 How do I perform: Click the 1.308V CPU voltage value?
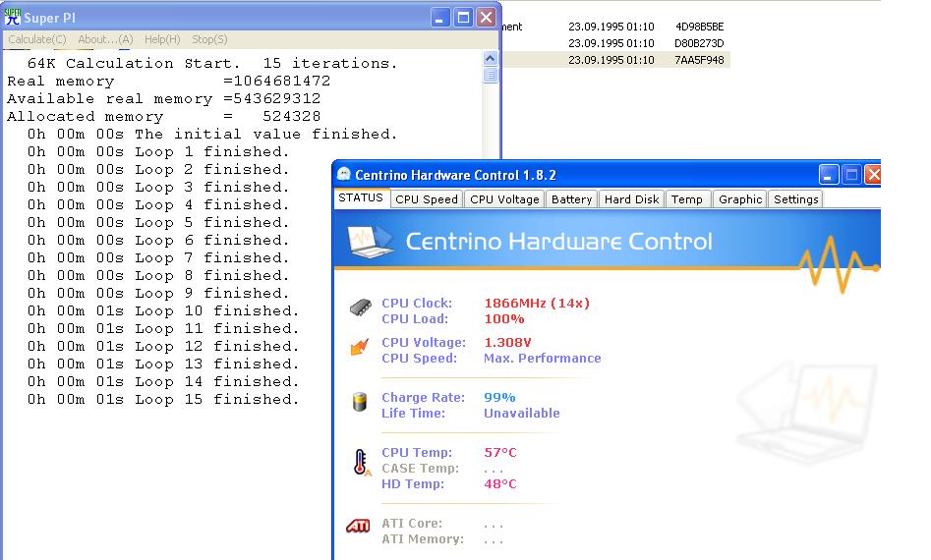click(507, 342)
